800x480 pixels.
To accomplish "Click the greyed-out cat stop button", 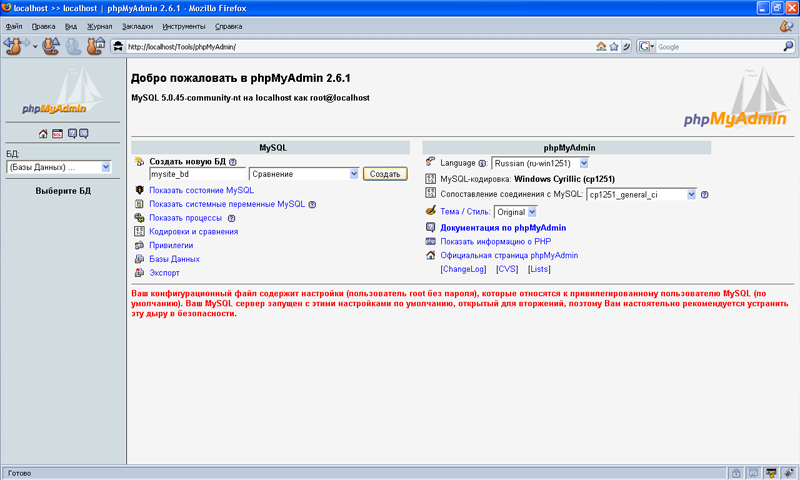I will tap(73, 46).
